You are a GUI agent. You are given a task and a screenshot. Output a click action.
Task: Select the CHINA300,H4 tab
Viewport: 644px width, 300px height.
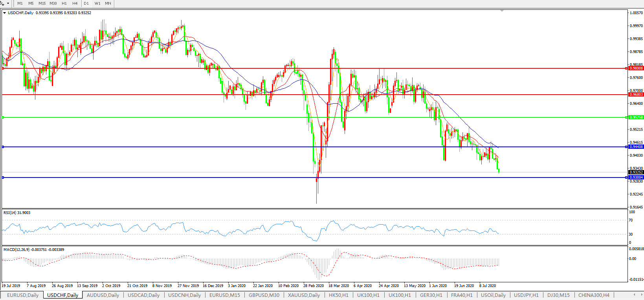[594, 295]
